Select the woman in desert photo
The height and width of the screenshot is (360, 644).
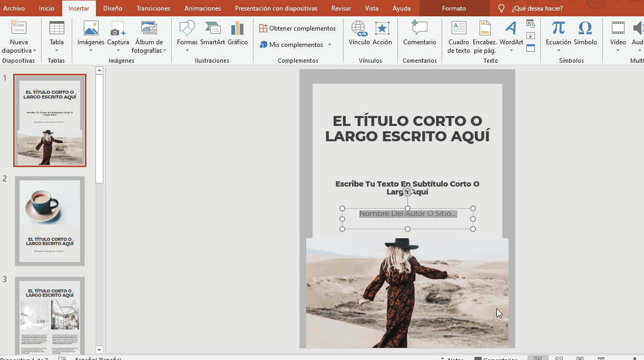pos(407,293)
